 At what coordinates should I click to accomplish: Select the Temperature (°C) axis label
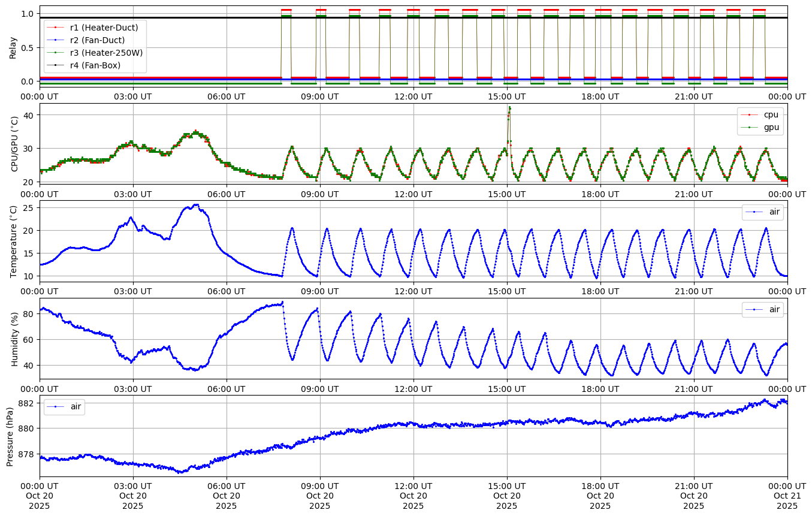pos(14,241)
